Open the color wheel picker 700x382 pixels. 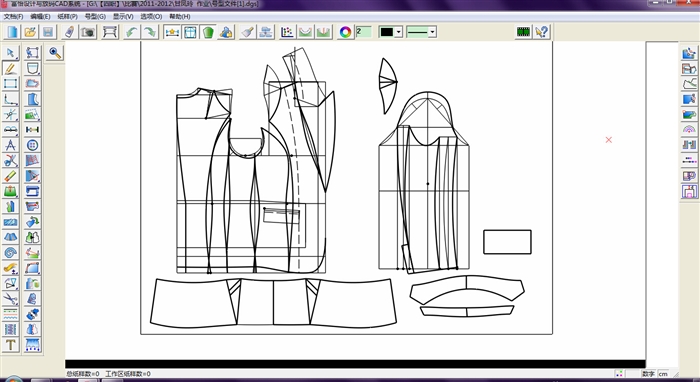[x=345, y=32]
